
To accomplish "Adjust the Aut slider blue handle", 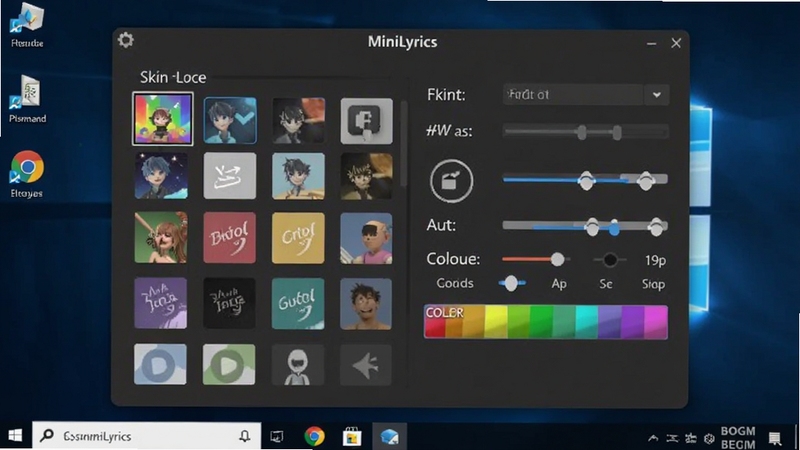I will pyautogui.click(x=614, y=228).
